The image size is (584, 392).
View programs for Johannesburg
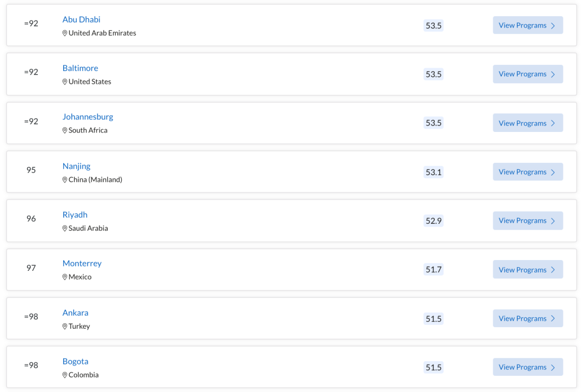(x=528, y=123)
